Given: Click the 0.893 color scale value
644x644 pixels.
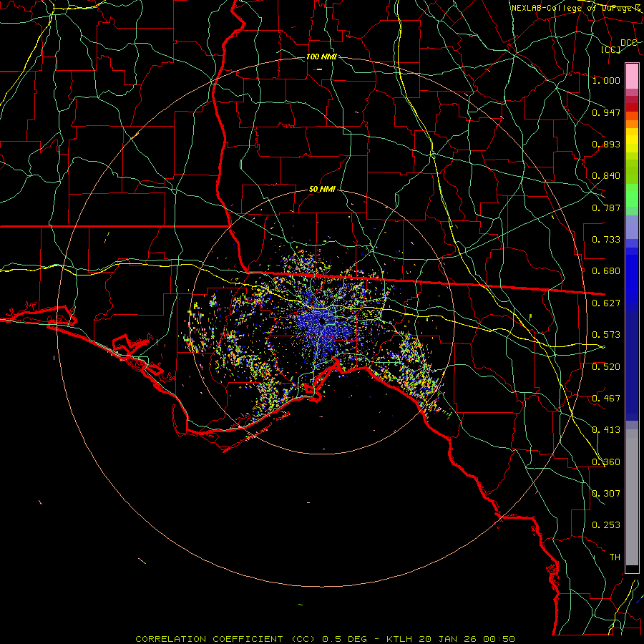Looking at the screenshot, I should pos(606,144).
